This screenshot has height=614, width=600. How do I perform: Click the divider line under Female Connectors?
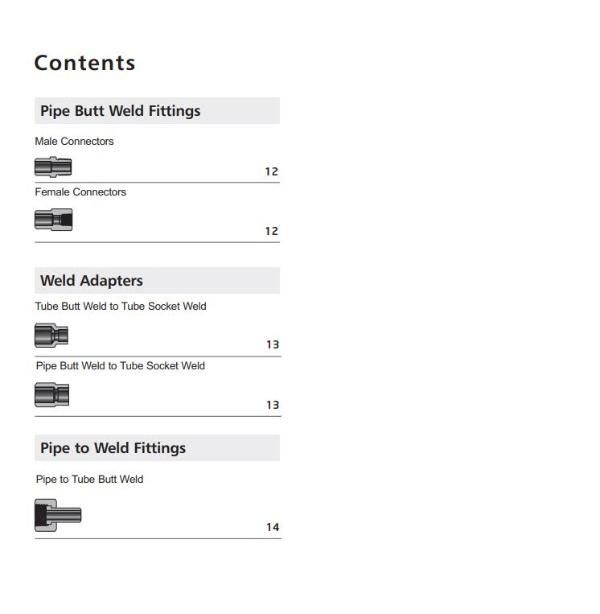(157, 242)
